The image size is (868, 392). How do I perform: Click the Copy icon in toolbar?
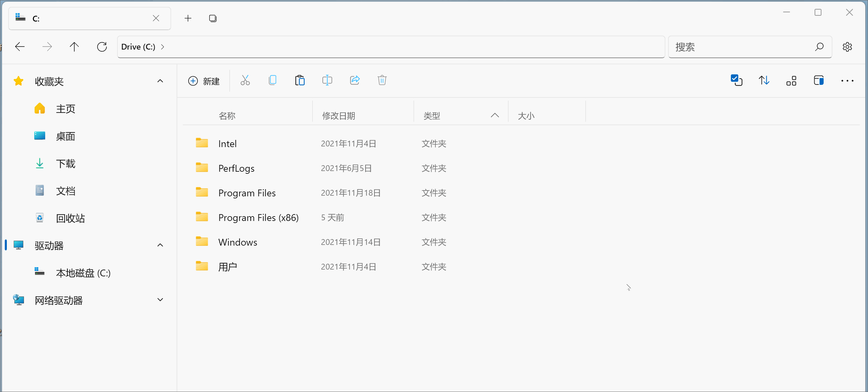click(272, 81)
